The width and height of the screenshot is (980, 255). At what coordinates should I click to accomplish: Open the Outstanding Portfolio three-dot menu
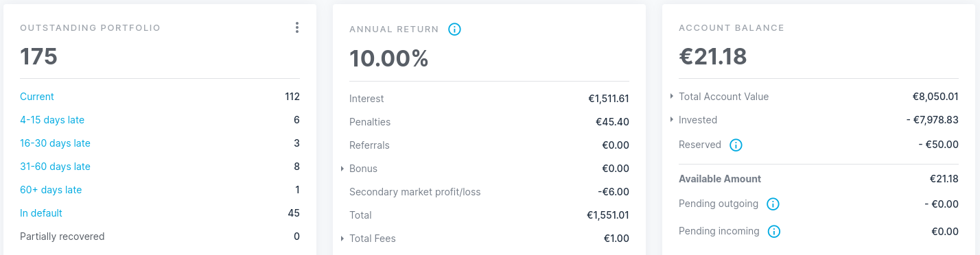click(296, 27)
